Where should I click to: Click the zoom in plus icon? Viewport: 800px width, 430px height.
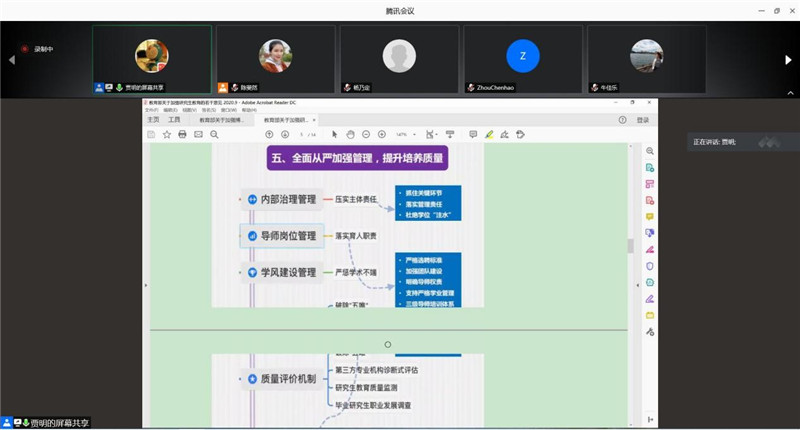pyautogui.click(x=381, y=134)
